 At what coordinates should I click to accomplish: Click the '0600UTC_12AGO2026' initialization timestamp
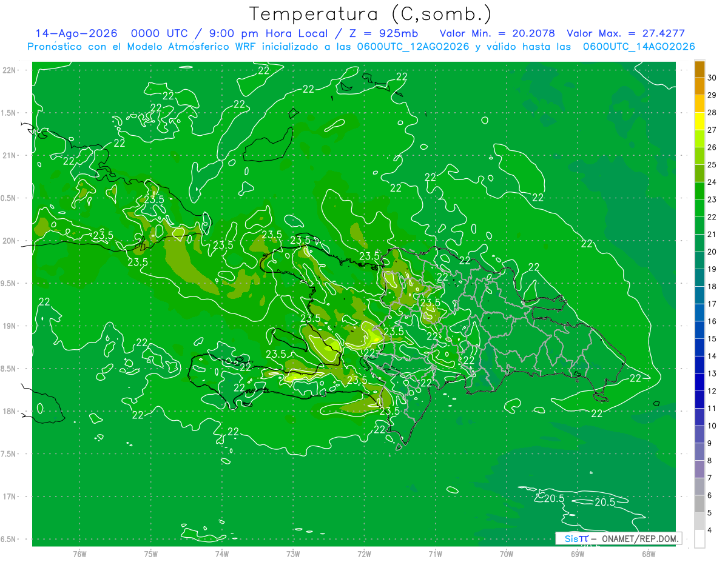tap(413, 46)
